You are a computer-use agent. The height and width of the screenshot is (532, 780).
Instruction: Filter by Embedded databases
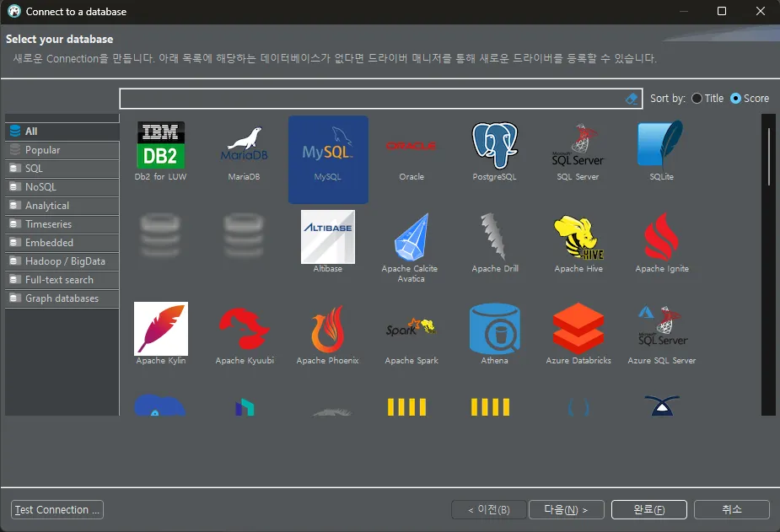point(62,243)
